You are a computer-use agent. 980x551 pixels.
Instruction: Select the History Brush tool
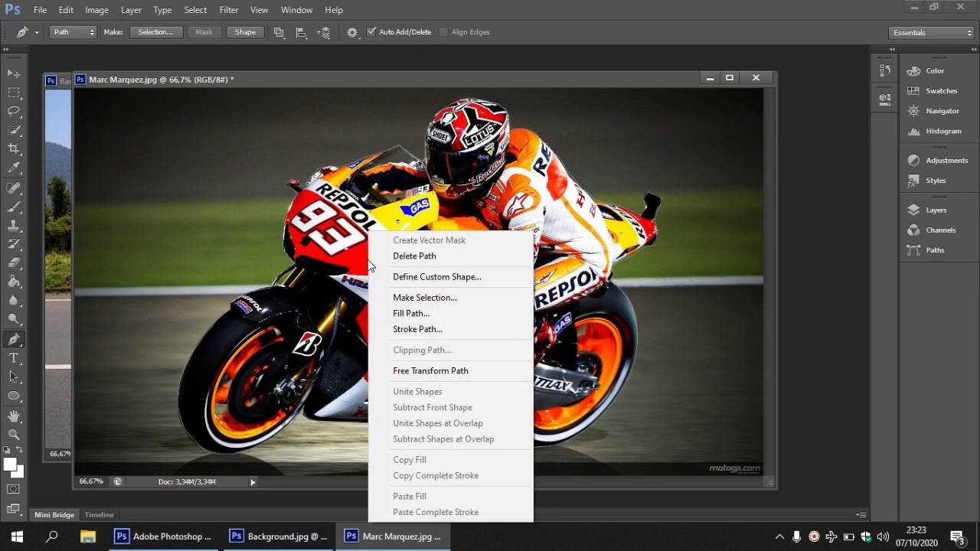pyautogui.click(x=14, y=244)
